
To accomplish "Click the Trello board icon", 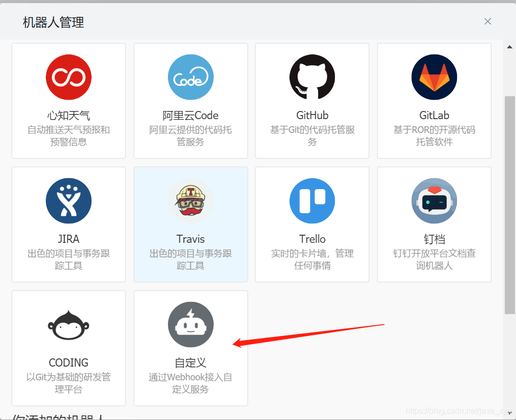I will click(x=312, y=201).
